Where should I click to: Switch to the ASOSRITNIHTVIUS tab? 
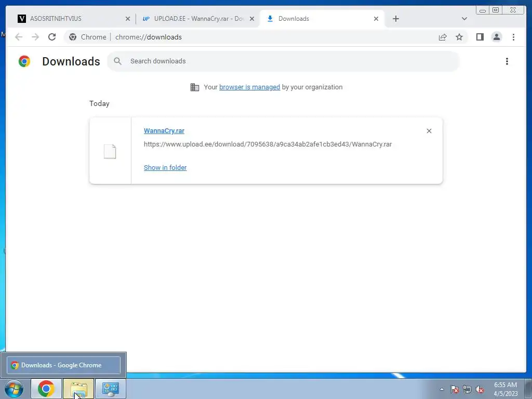[74, 19]
